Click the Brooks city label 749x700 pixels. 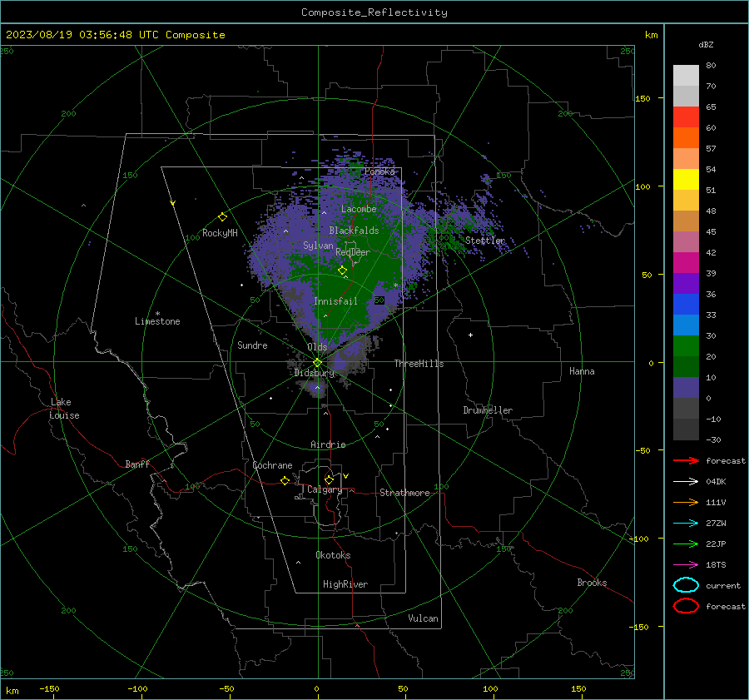592,583
